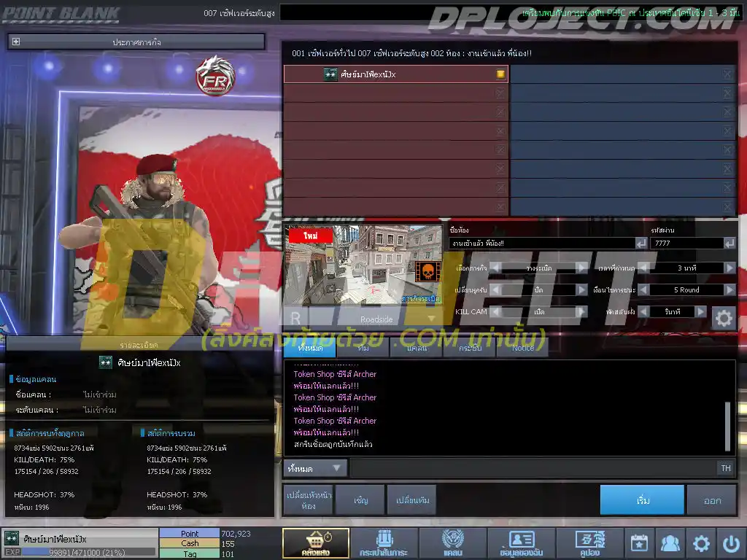747x560 pixels.
Task: Click the skull bomb mission icon on map
Action: [427, 271]
